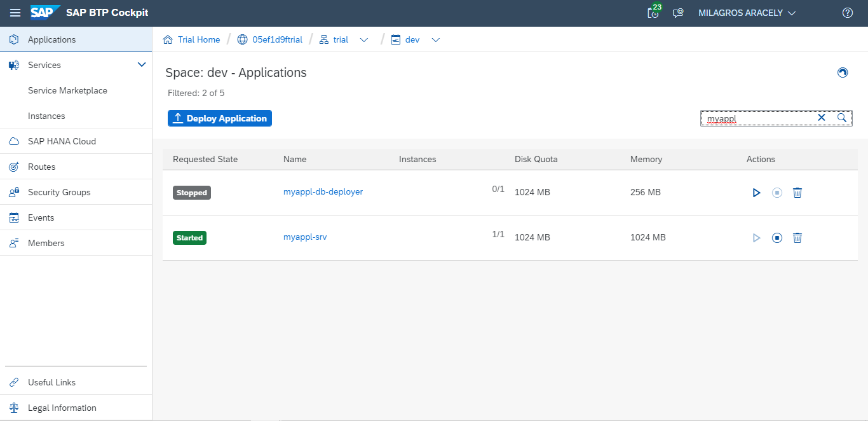Stop the myappl-srv application
868x421 pixels.
[776, 238]
